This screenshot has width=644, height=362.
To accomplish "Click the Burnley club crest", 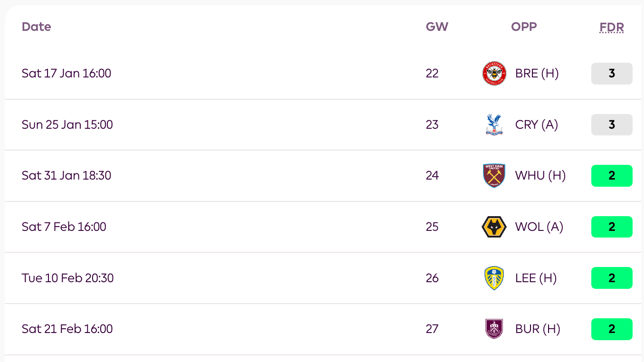I will (494, 329).
